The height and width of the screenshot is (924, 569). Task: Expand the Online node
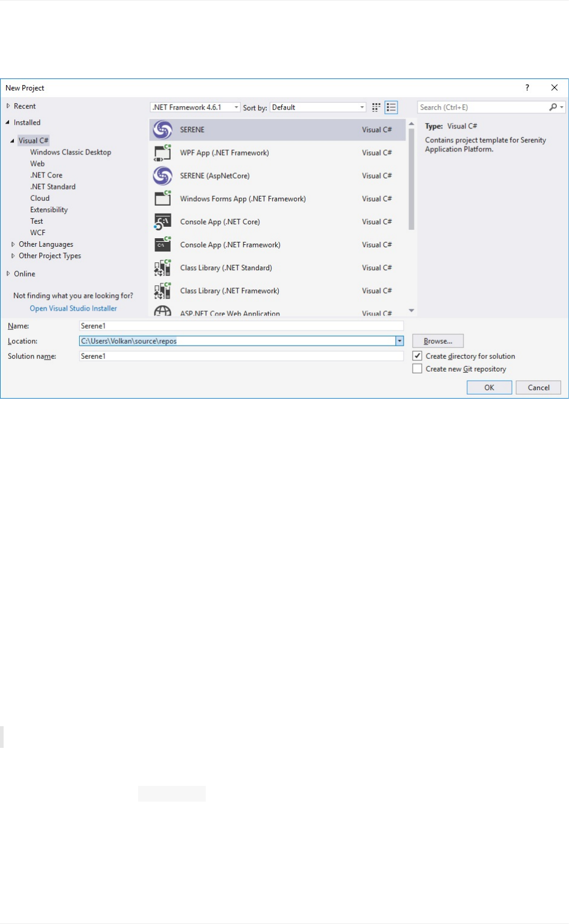pyautogui.click(x=8, y=273)
